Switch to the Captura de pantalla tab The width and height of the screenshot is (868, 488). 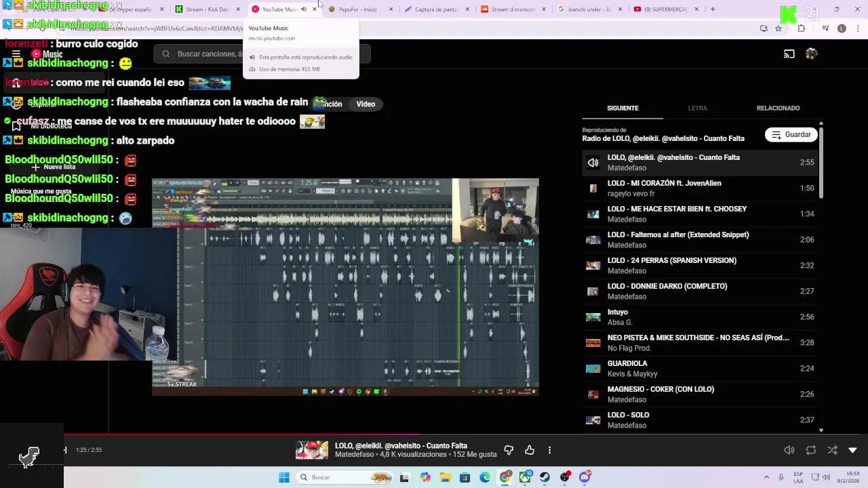pyautogui.click(x=437, y=9)
